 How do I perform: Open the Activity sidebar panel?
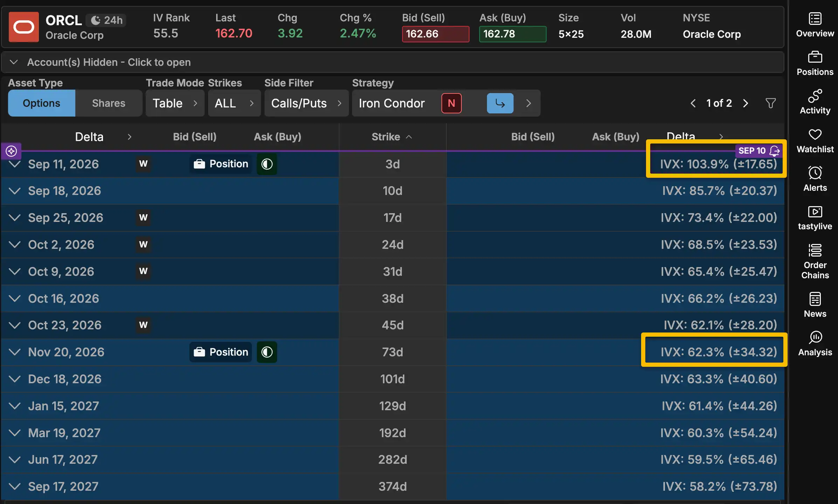click(815, 102)
